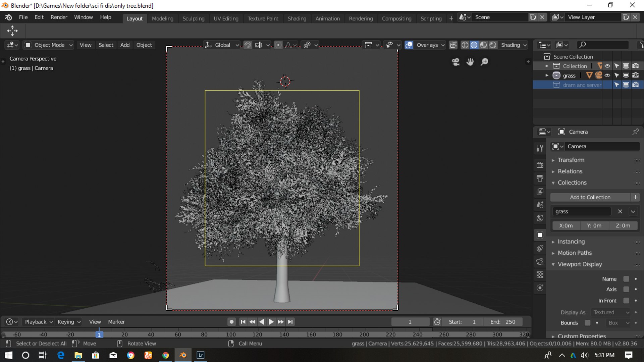Viewport: 644px width, 362px height.
Task: Select wireframe viewport shading
Action: point(465,45)
